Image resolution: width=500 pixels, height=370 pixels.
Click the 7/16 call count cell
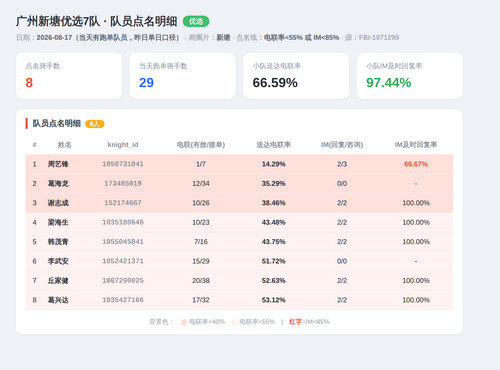tap(201, 242)
